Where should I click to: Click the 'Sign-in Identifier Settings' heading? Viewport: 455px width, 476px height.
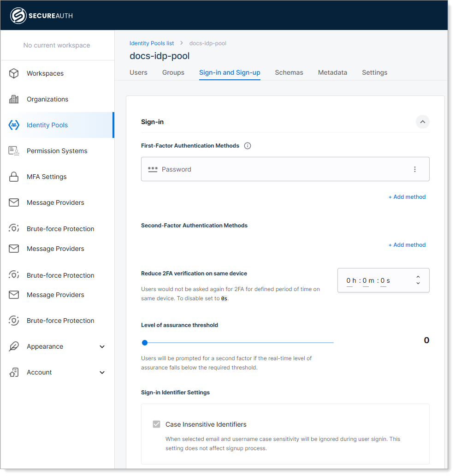(175, 393)
